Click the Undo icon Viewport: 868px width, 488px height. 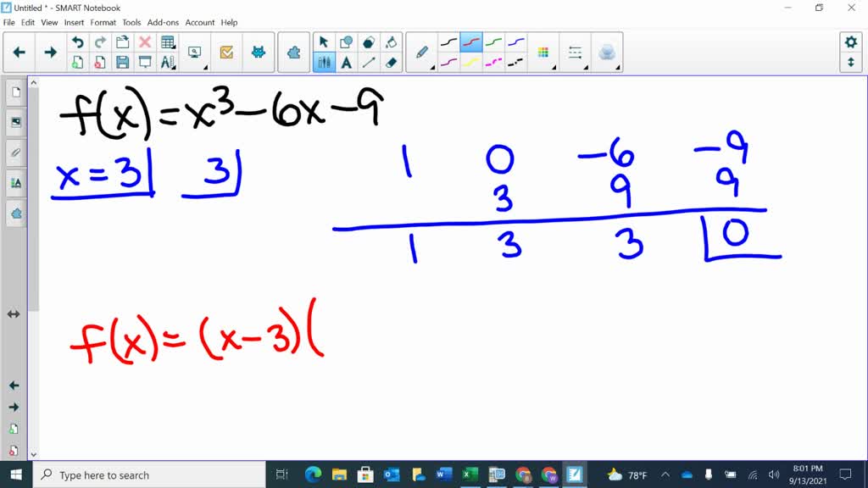point(76,40)
